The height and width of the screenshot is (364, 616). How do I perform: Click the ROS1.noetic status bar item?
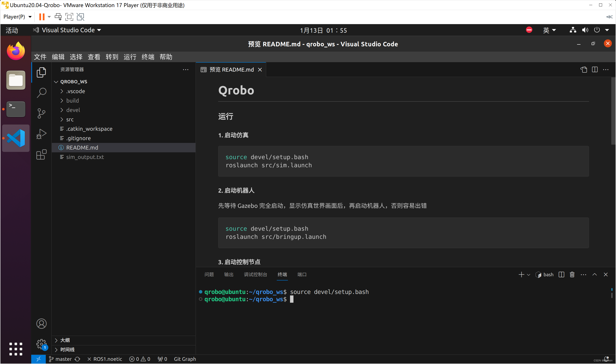tap(105, 359)
